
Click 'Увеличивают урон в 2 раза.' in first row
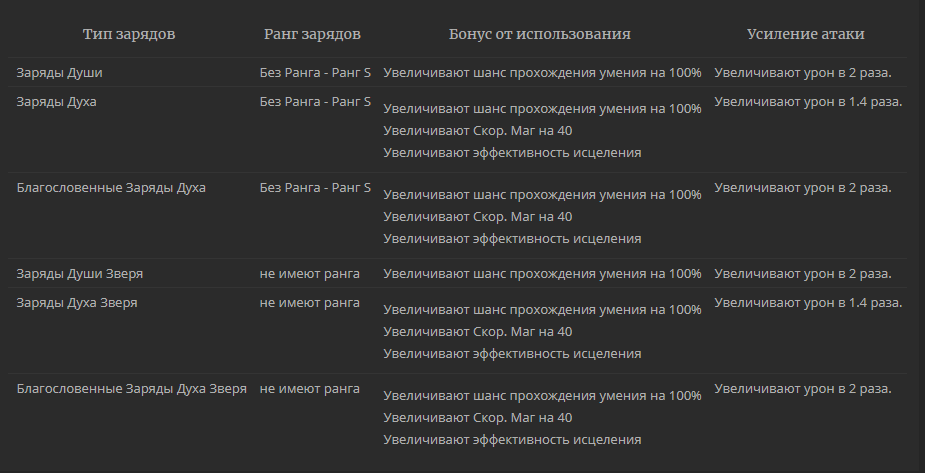(803, 73)
